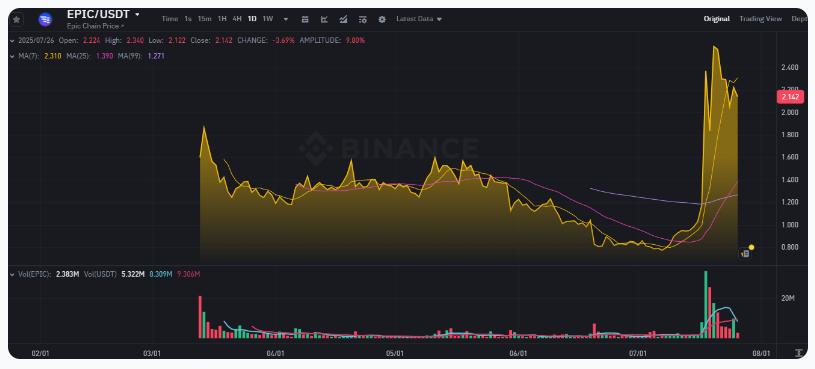
Task: Click the 04/01 date axis label
Action: point(274,353)
